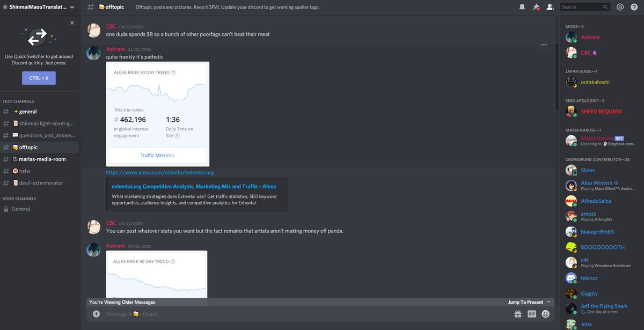
Task: Open the devil-exterminator channel
Action: 40,183
